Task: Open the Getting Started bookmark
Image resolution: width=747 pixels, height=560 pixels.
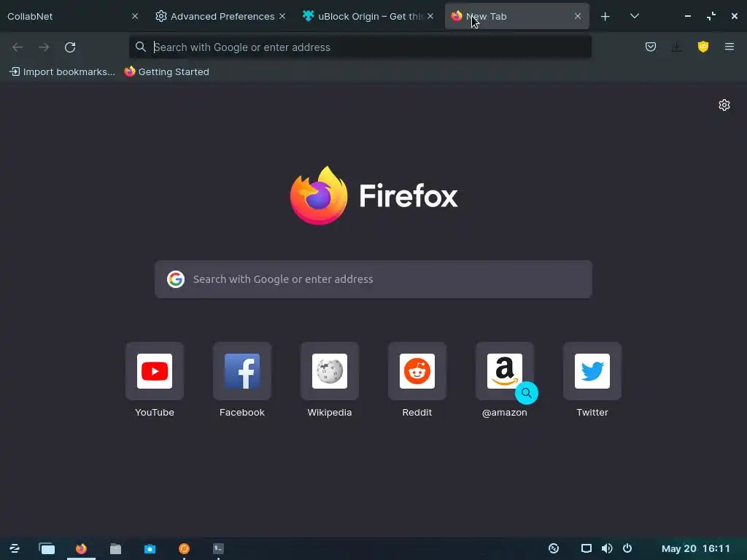Action: click(167, 72)
